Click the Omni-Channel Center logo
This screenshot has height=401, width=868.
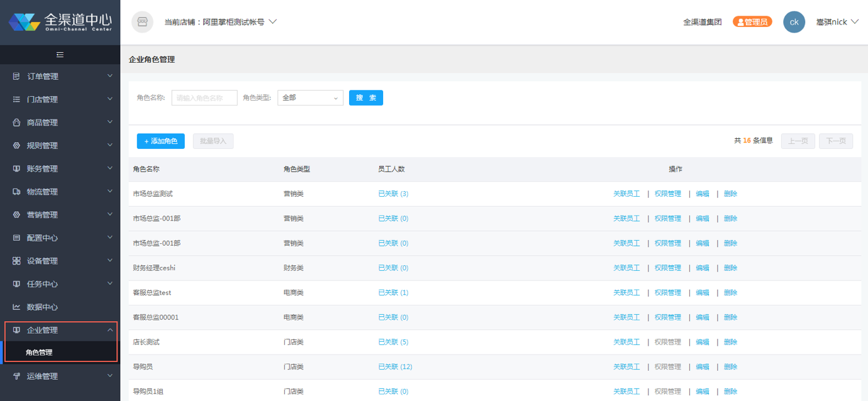pos(60,22)
